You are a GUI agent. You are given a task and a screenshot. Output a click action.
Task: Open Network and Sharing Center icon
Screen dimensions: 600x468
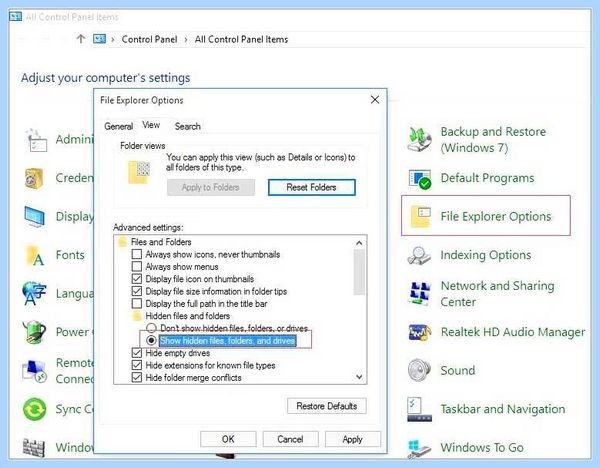[x=420, y=294]
